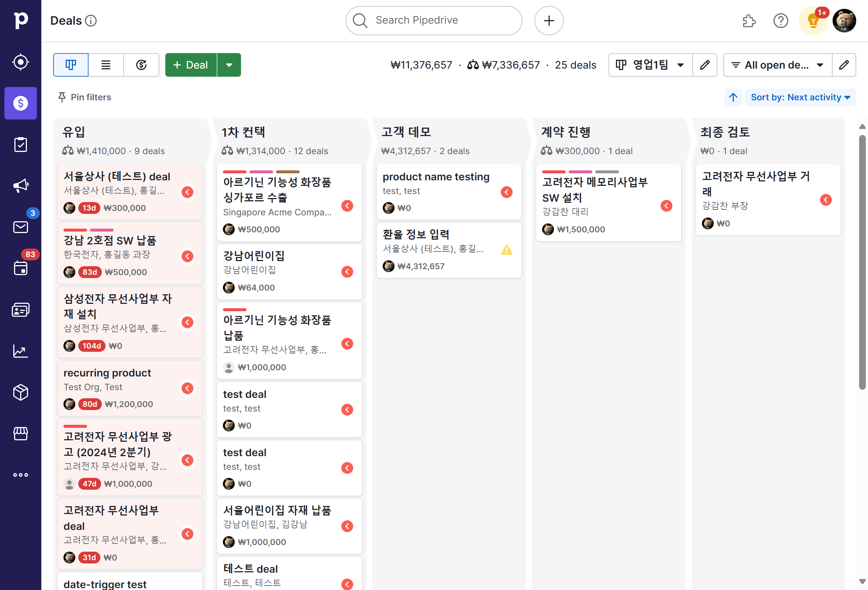Open Activities calendar icon with badge 83
The height and width of the screenshot is (590, 868).
[x=21, y=268]
